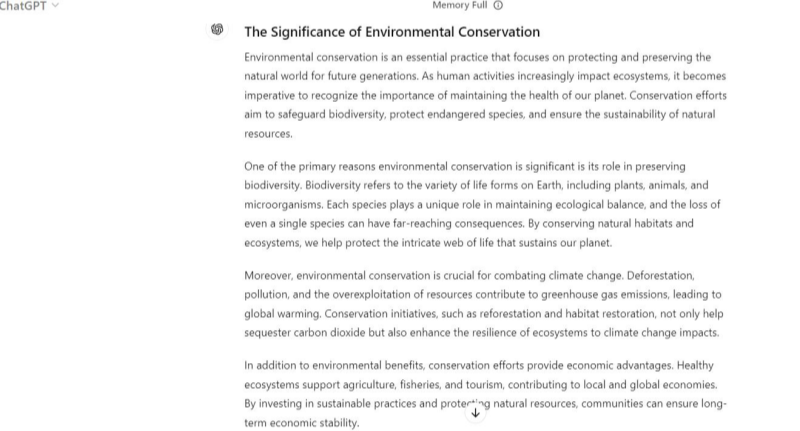This screenshot has width=800, height=431.
Task: Click the scroll-to-bottom arrow button
Action: click(x=476, y=411)
